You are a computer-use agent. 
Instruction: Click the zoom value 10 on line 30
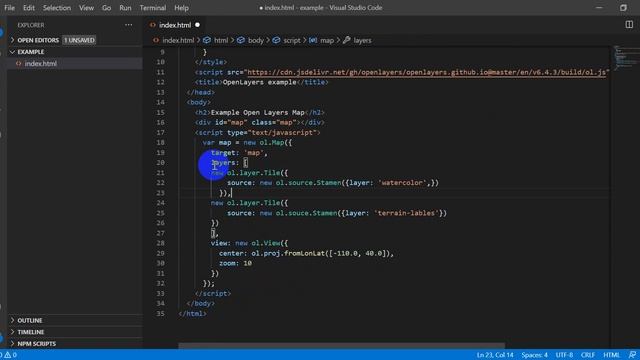click(247, 264)
